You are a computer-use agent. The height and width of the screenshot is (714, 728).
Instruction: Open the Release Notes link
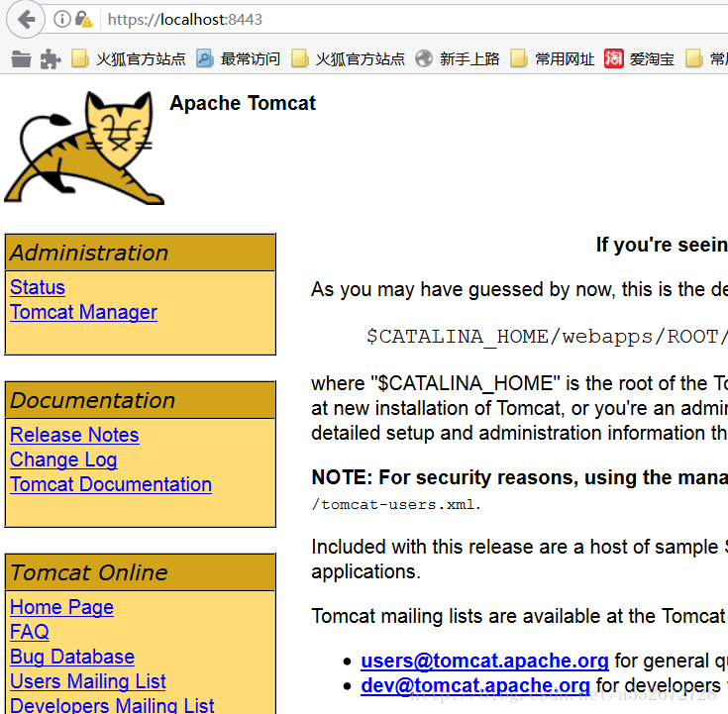[74, 435]
